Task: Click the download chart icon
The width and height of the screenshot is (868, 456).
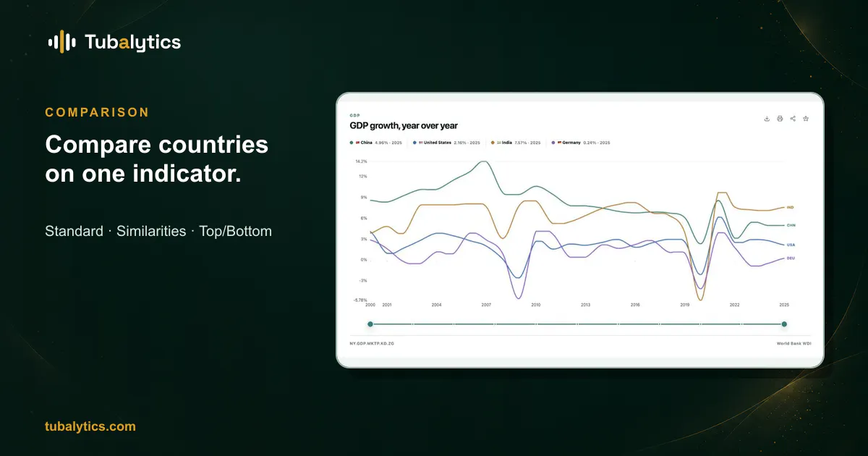Action: (767, 119)
